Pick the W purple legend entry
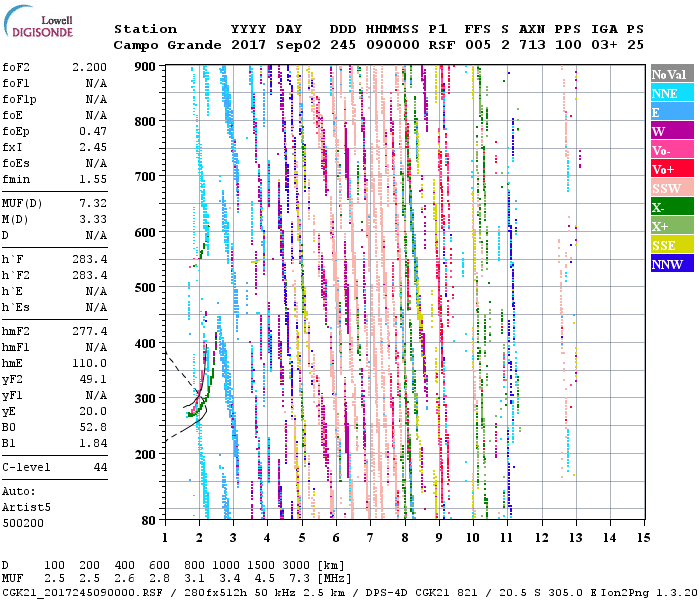Viewport: 700px width, 600px height. (x=671, y=131)
